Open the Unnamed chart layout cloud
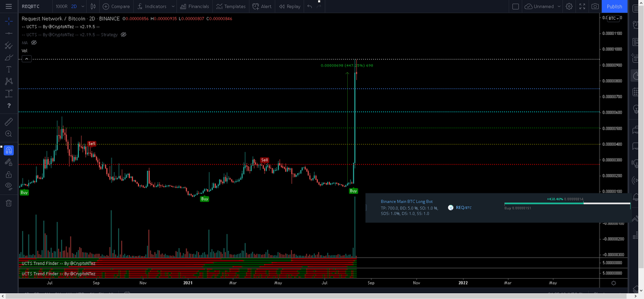Screen dimensions: 644x299 (x=540, y=6)
